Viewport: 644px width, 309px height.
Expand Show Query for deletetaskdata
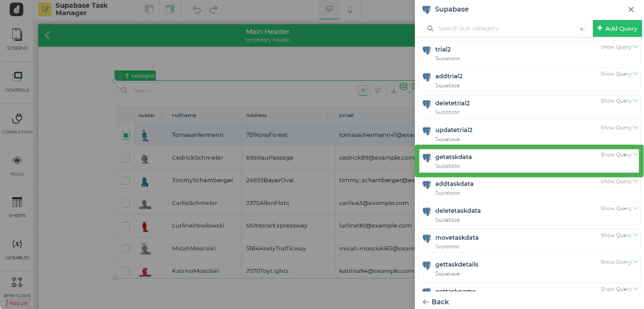click(619, 208)
